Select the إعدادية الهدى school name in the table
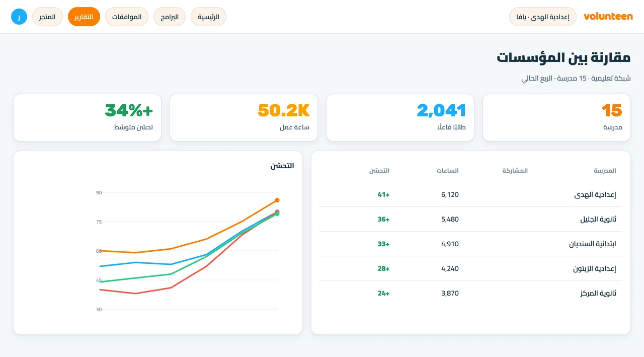The width and height of the screenshot is (644, 357). click(595, 194)
